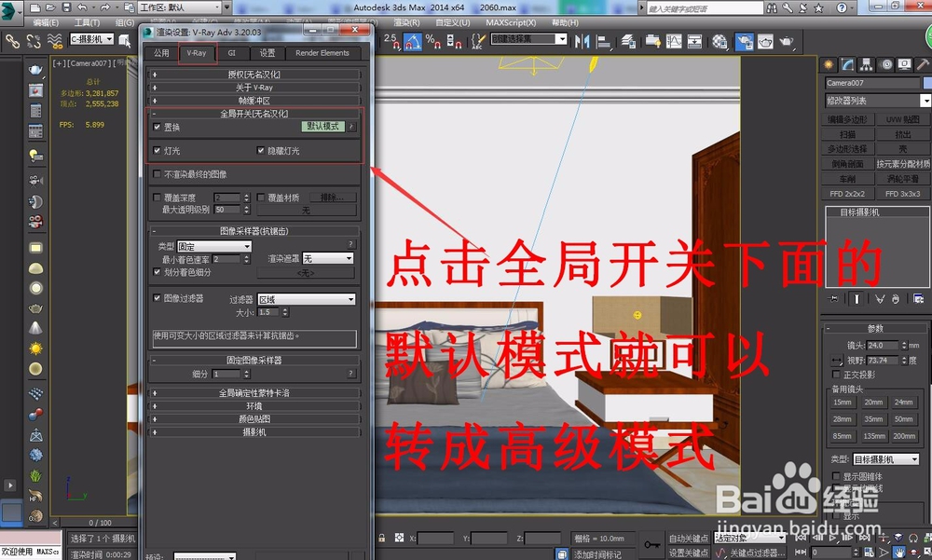Open the 修改器列表 modifier list dropdown

click(878, 101)
